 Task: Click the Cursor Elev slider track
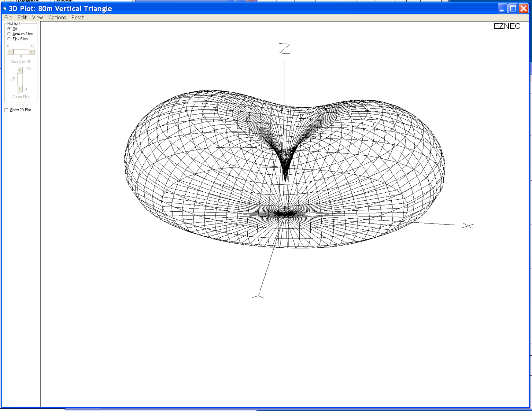point(20,80)
